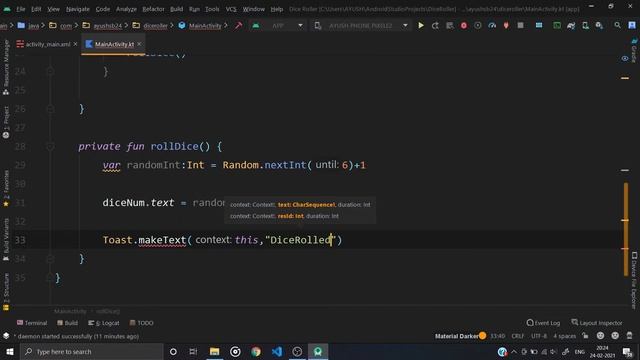
Task: Open the run configuration APP dropdown
Action: (x=278, y=25)
